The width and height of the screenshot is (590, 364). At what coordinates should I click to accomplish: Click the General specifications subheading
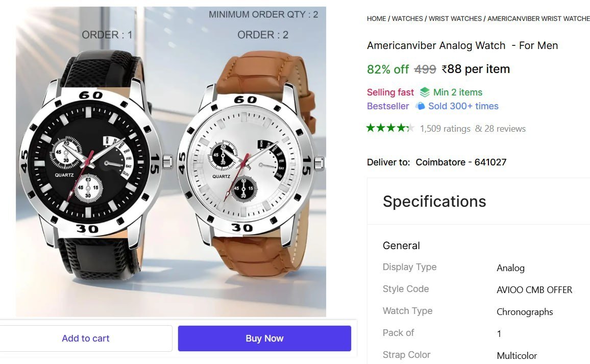[401, 246]
